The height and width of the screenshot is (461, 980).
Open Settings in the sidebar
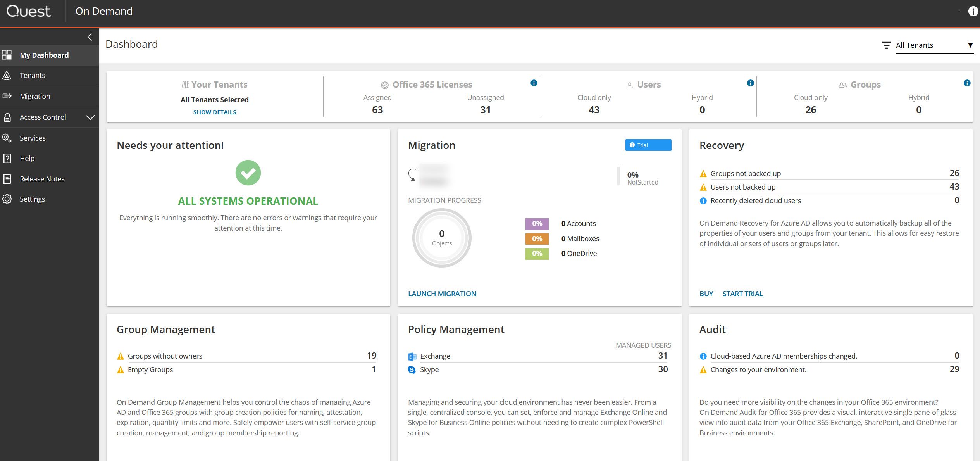click(49, 199)
